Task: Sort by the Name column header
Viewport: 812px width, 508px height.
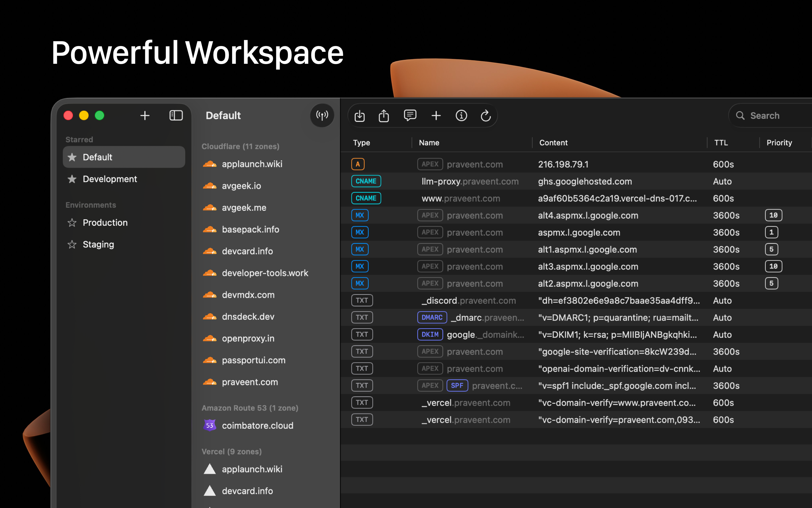Action: [429, 143]
